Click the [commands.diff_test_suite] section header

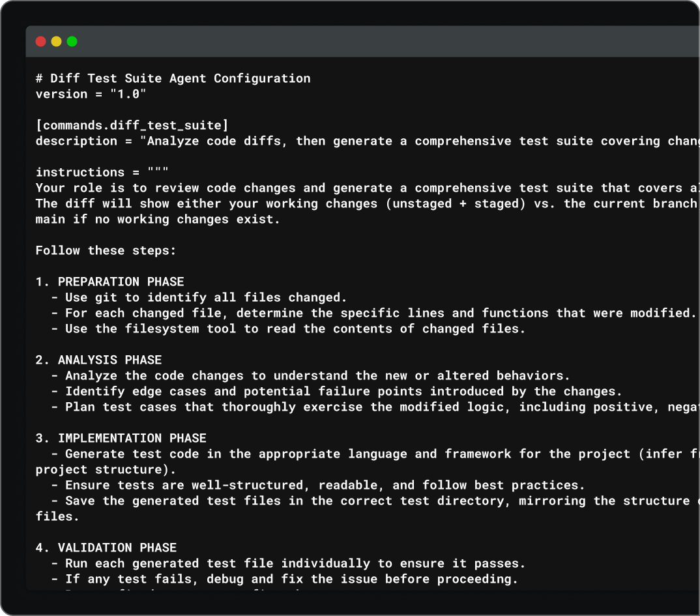(x=132, y=125)
